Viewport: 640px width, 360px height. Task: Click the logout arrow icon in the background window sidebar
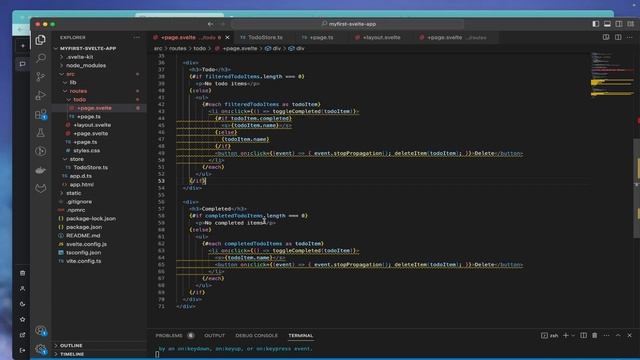22,350
